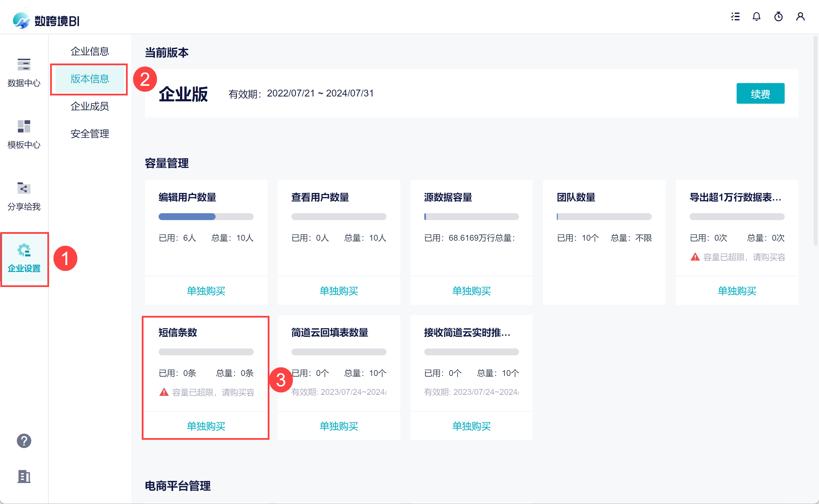Click the help question mark icon
The image size is (819, 504).
tap(24, 441)
